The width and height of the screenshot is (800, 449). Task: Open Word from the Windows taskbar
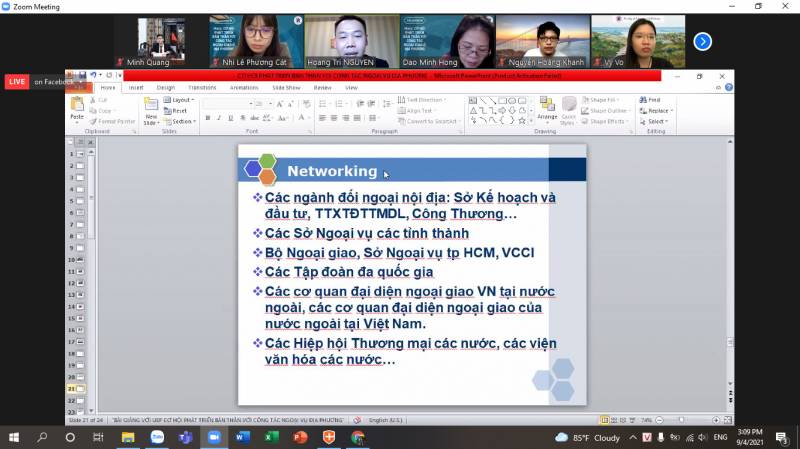(x=242, y=437)
